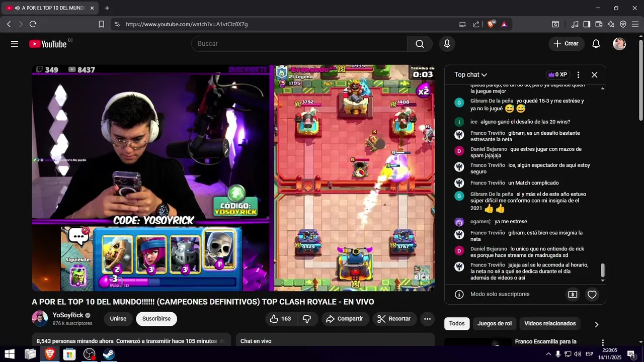Go back in the browser
The height and width of the screenshot is (362, 644).
(x=9, y=24)
